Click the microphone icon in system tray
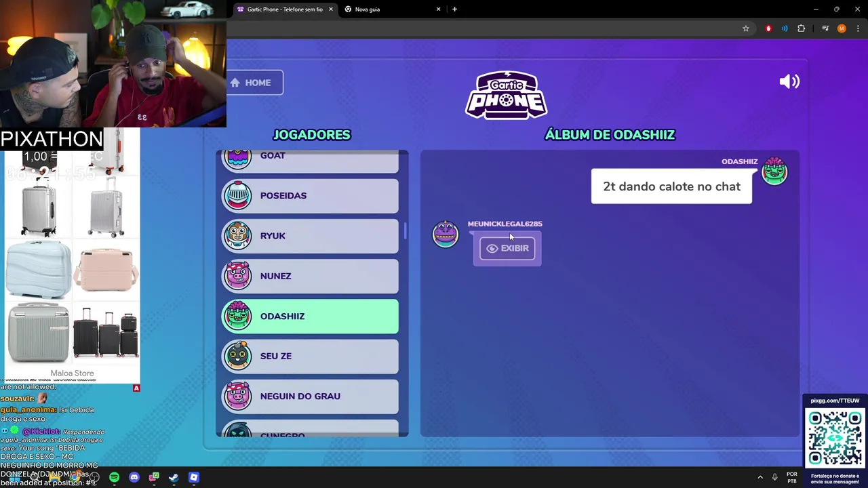This screenshot has height=488, width=868. (774, 477)
